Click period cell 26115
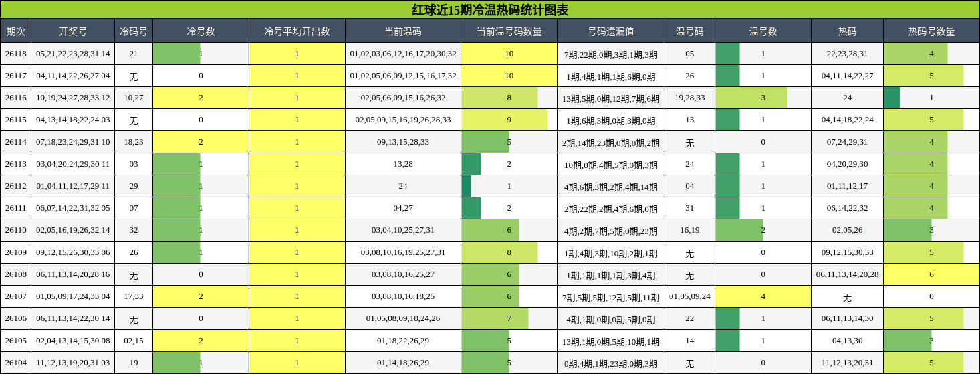 tap(15, 120)
